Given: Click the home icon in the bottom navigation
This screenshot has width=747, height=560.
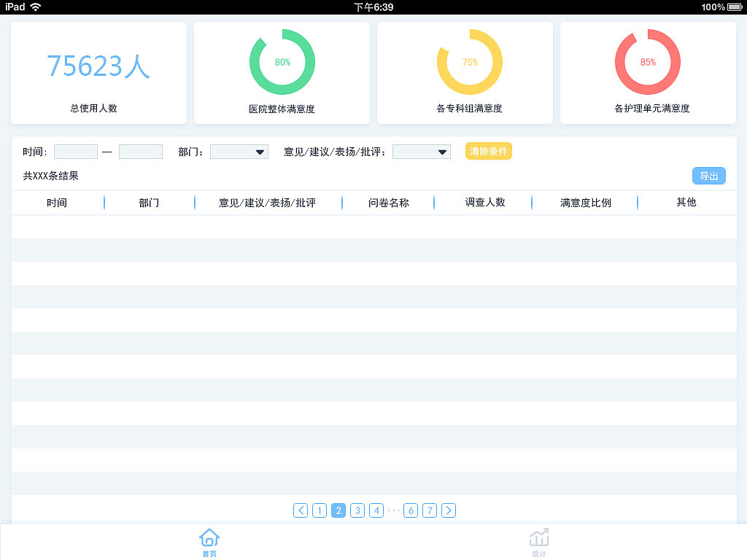Looking at the screenshot, I should click(209, 537).
